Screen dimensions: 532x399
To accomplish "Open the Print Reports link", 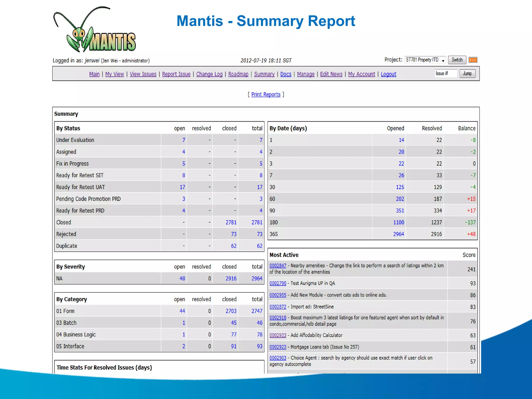I will click(266, 94).
